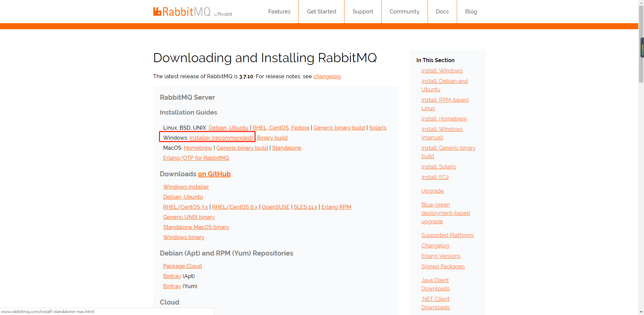644x315 pixels.
Task: Open Generic binary build link for Linux
Action: [x=339, y=128]
